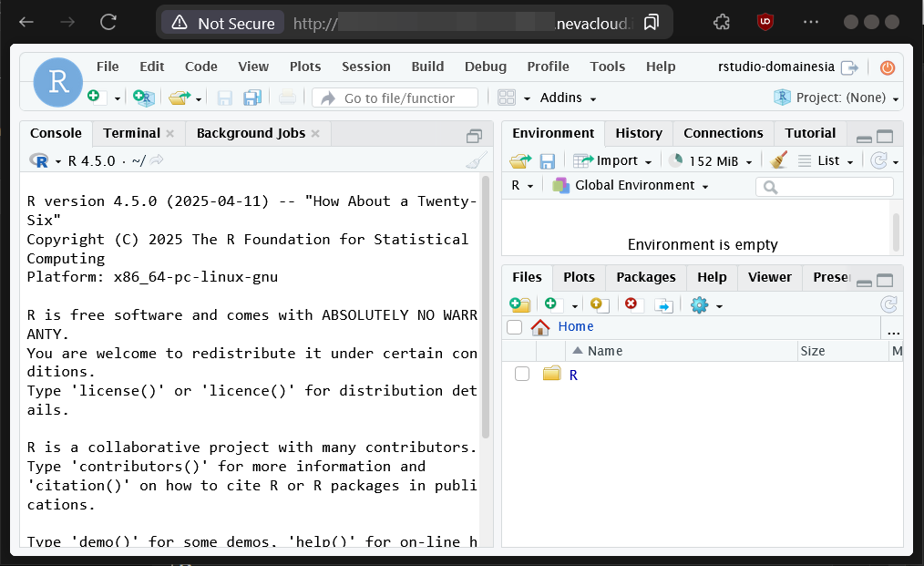The height and width of the screenshot is (566, 924).
Task: Open the R folder link
Action: point(573,375)
